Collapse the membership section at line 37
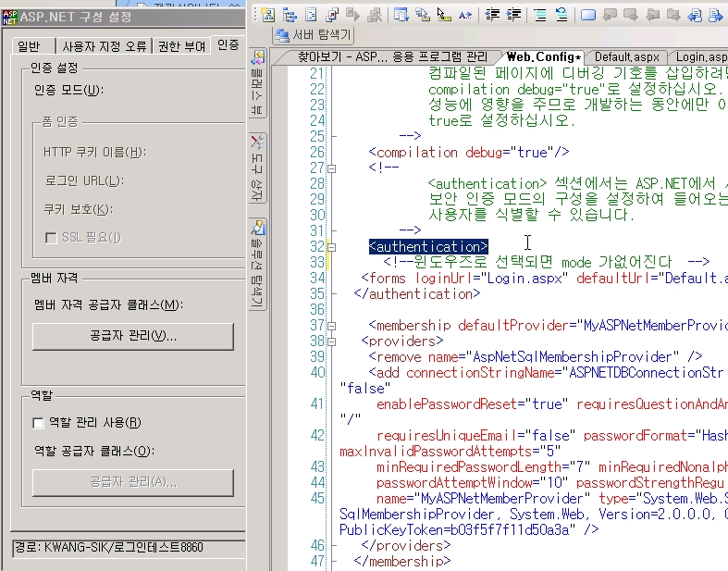Screen dimensions: 728x571 (x=331, y=326)
